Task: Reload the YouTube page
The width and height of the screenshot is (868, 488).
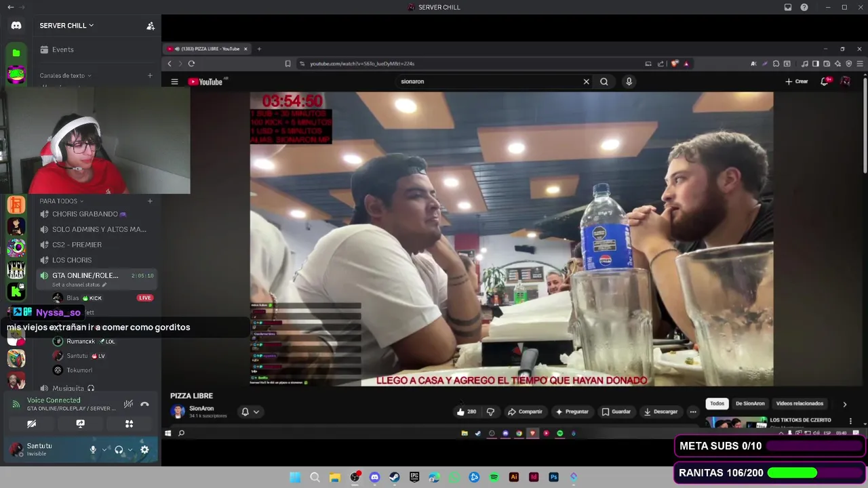Action: point(191,64)
